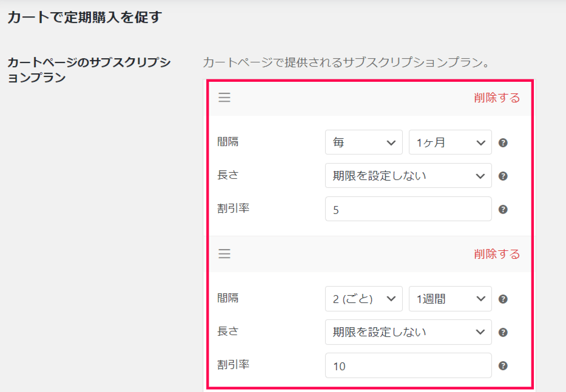Open help icon beside the 1ヶ月 interval dropdown
This screenshot has width=566, height=392.
click(503, 143)
